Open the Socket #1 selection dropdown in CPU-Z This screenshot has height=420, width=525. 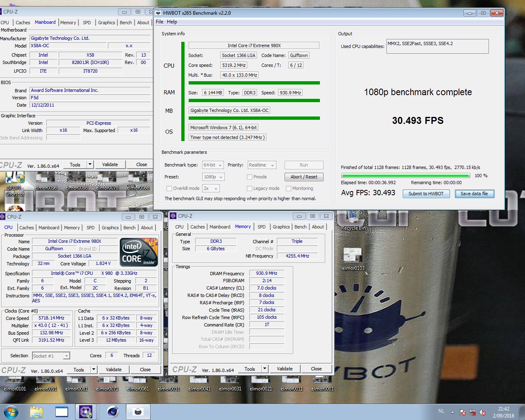click(51, 356)
